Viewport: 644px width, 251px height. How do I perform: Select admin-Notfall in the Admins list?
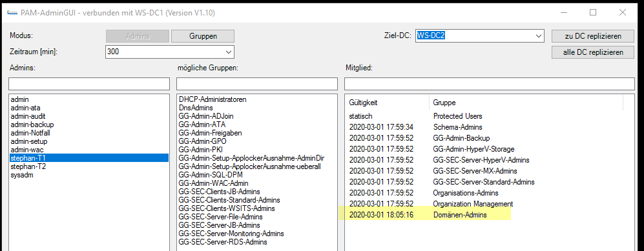tap(88, 133)
